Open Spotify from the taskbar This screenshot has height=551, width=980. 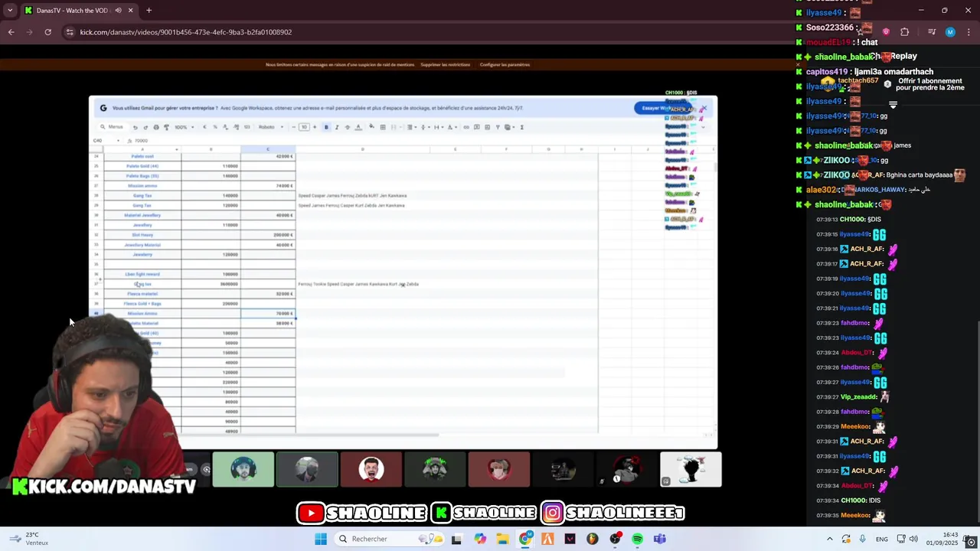point(637,539)
